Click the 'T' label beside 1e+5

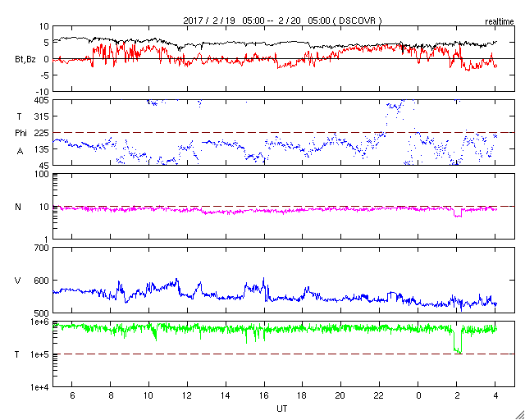(16, 354)
